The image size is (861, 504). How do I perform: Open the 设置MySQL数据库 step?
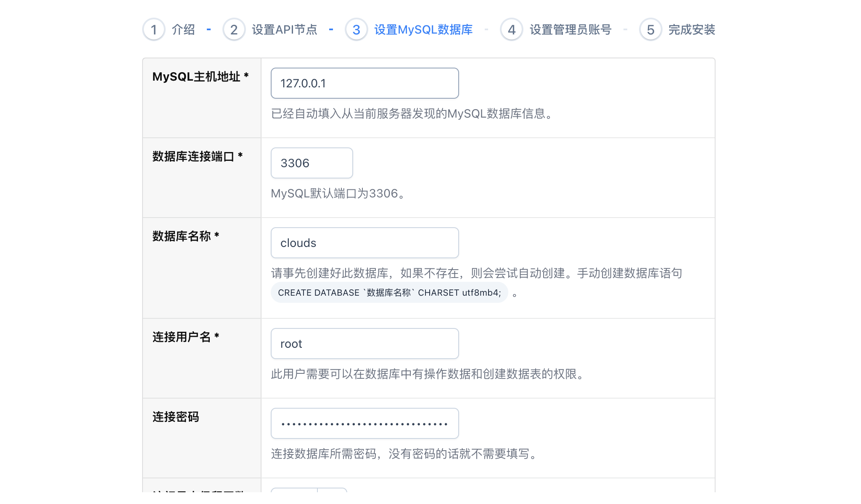coord(423,29)
